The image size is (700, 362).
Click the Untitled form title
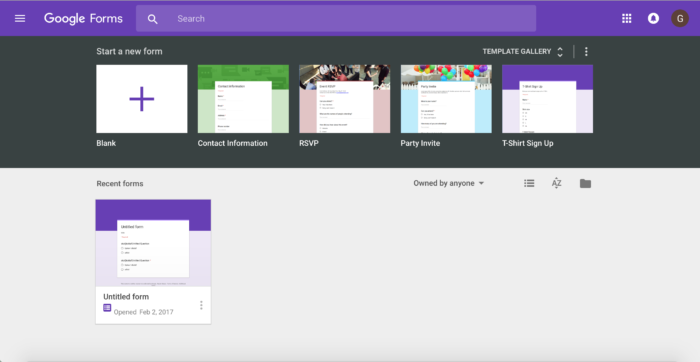pyautogui.click(x=126, y=297)
